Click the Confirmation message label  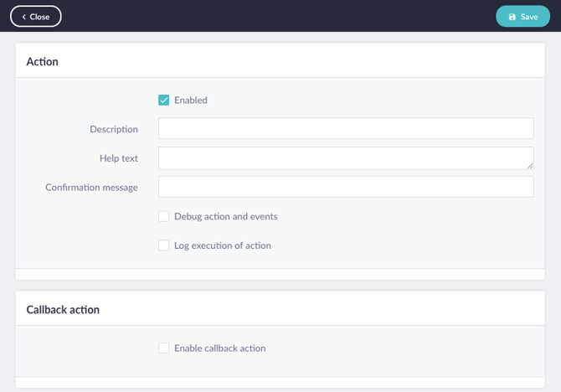[91, 188]
